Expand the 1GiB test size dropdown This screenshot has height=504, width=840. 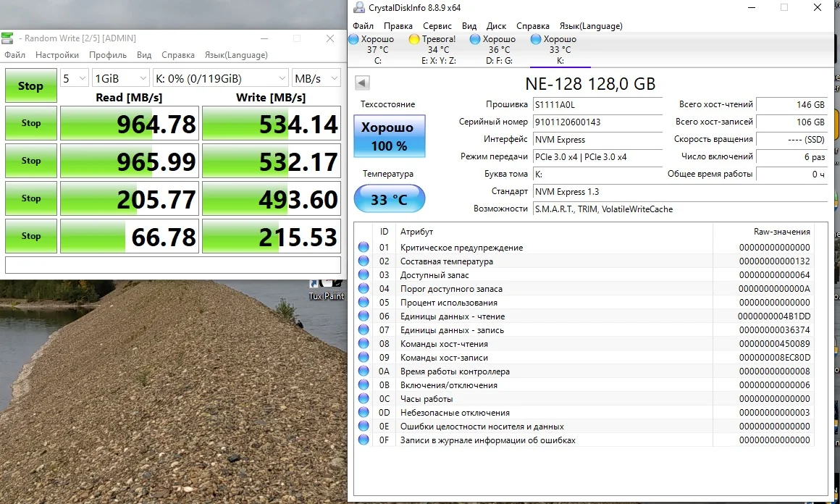(119, 78)
